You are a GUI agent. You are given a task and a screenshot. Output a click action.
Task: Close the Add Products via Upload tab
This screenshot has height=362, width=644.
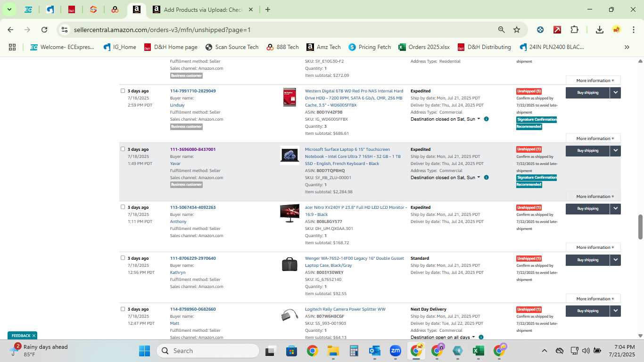point(250,9)
